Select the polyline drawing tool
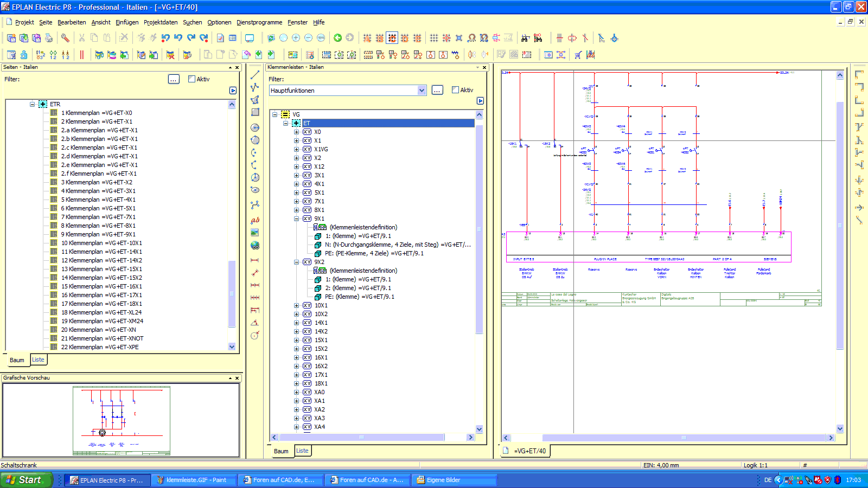 255,87
